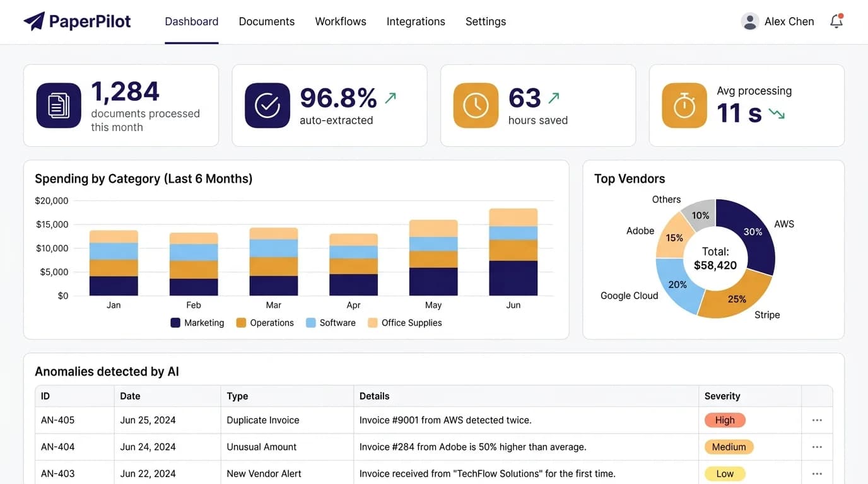Click the documents processed icon tile
This screenshot has width=868, height=484.
(x=59, y=105)
